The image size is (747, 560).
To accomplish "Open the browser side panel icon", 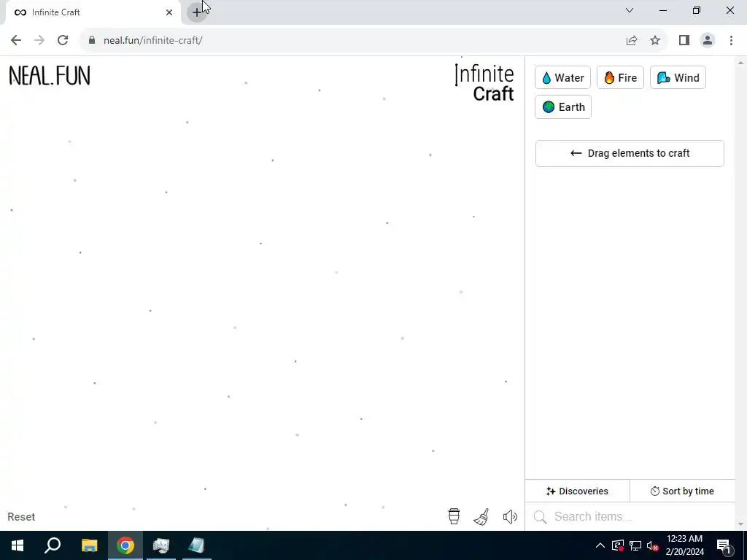I will pyautogui.click(x=684, y=41).
